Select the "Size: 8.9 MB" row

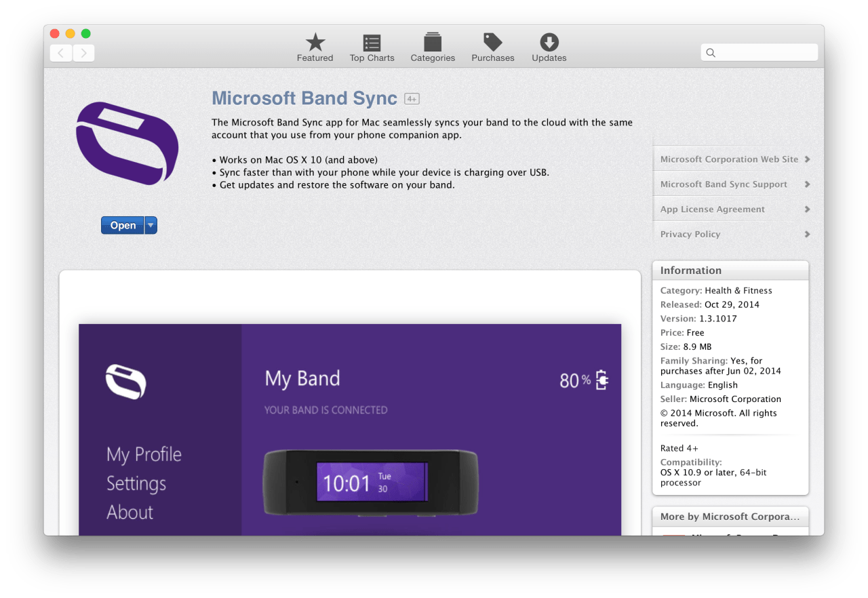(686, 347)
